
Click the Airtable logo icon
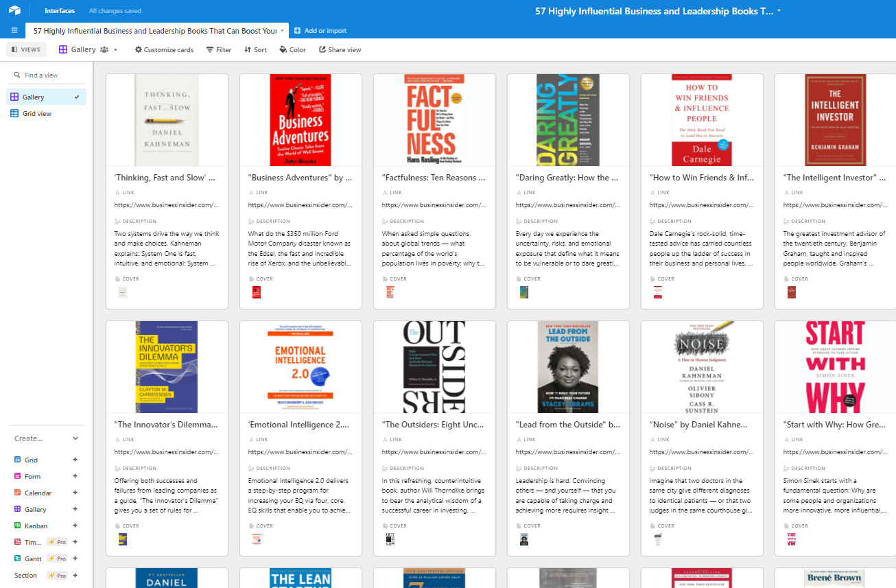(x=14, y=11)
